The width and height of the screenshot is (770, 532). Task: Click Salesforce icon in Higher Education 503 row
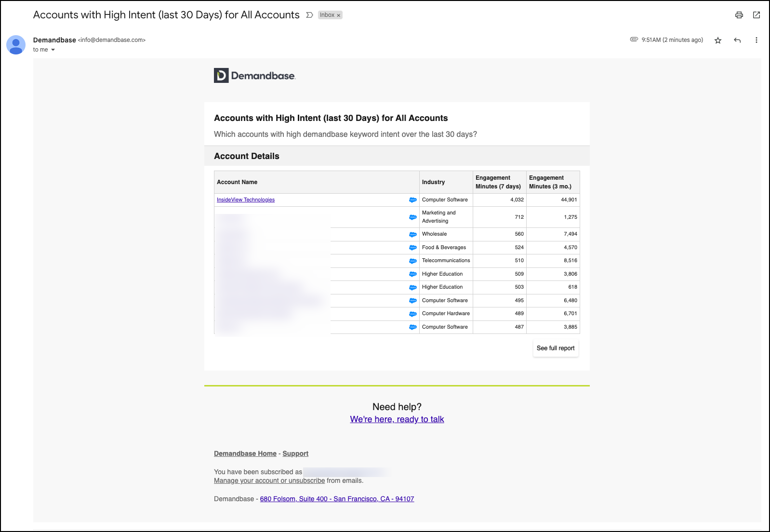tap(413, 288)
